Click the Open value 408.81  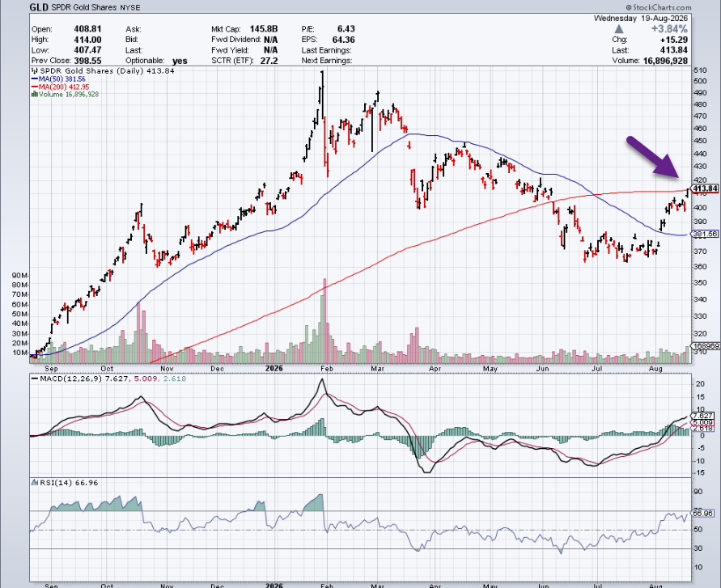(87, 29)
